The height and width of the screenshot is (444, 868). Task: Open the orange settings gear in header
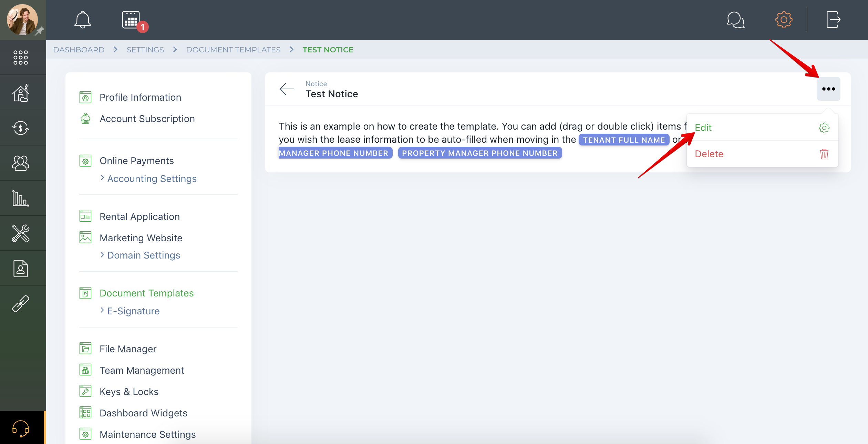[784, 20]
